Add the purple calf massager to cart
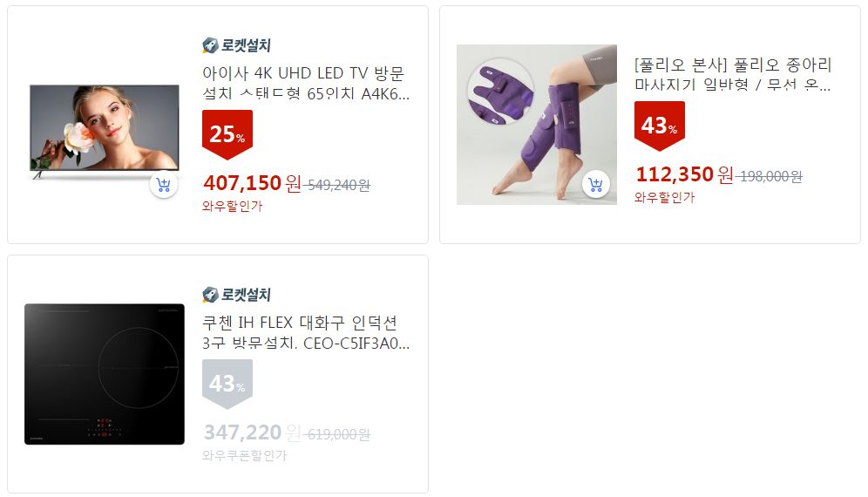This screenshot has height=497, width=868. pyautogui.click(x=596, y=185)
